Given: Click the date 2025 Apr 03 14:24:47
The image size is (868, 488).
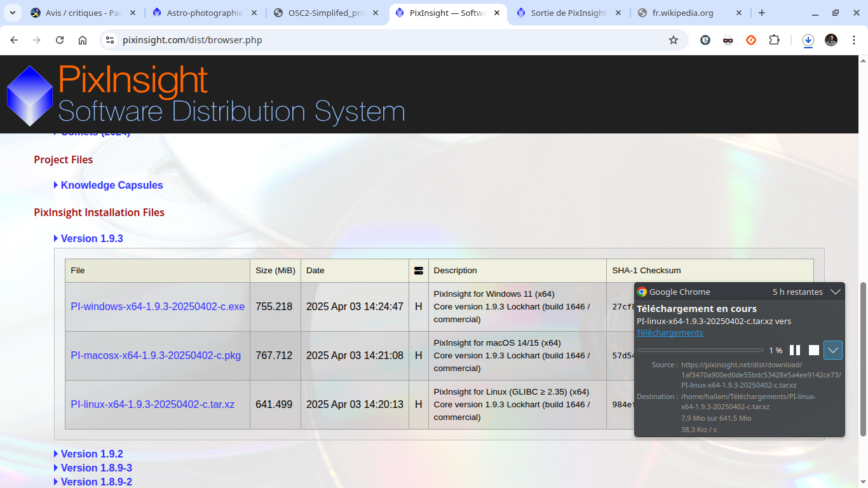Looking at the screenshot, I should 355,306.
